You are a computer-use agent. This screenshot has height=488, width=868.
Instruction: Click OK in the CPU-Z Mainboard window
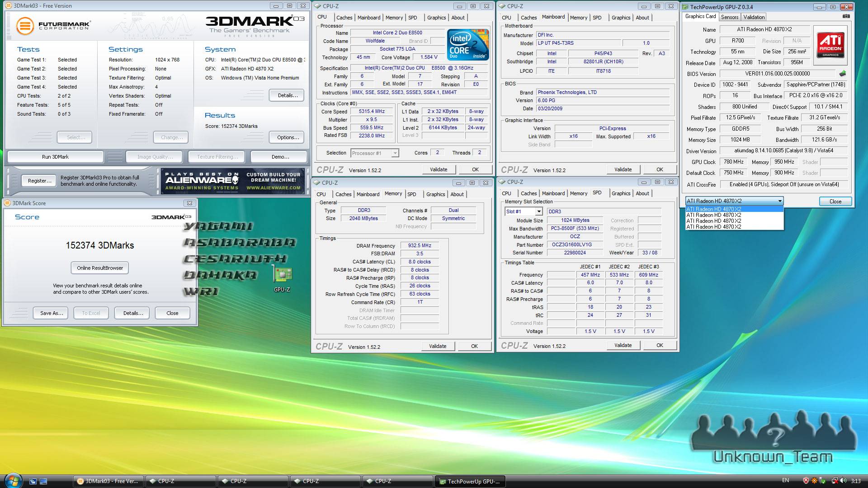(660, 169)
